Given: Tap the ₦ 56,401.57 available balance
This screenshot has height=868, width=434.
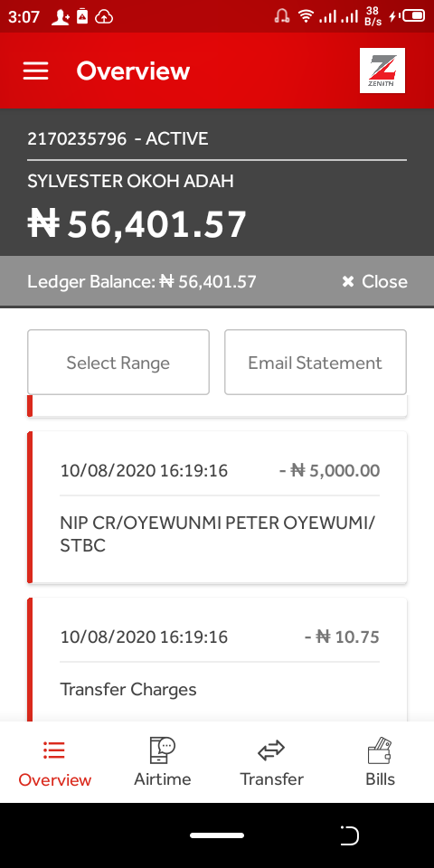Looking at the screenshot, I should coord(137,224).
